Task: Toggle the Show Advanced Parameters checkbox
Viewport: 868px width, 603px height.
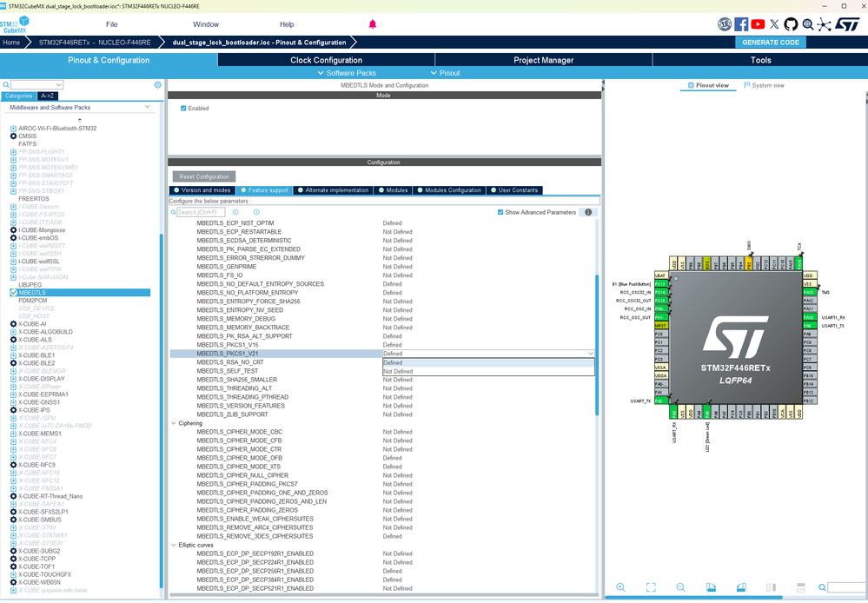Action: point(500,212)
